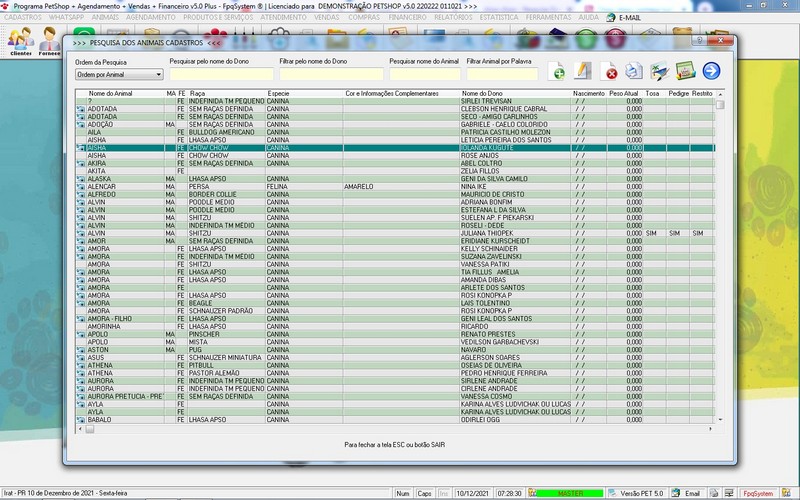The image size is (800, 500).
Task: Click the Filtrar pelo nome do Dono field
Action: (331, 74)
